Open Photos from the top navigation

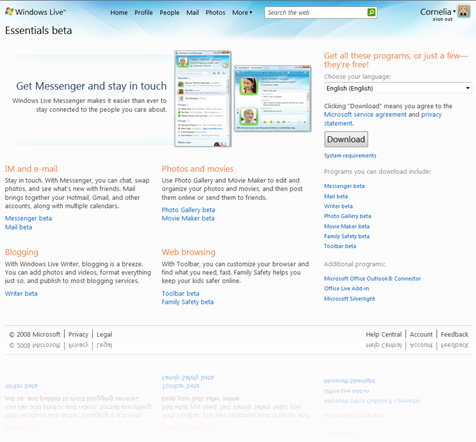tap(215, 13)
